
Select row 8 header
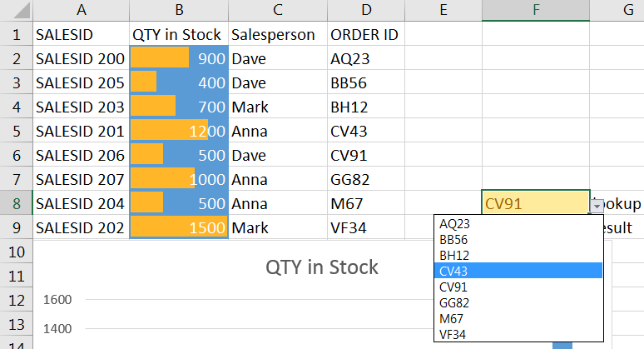[16, 204]
